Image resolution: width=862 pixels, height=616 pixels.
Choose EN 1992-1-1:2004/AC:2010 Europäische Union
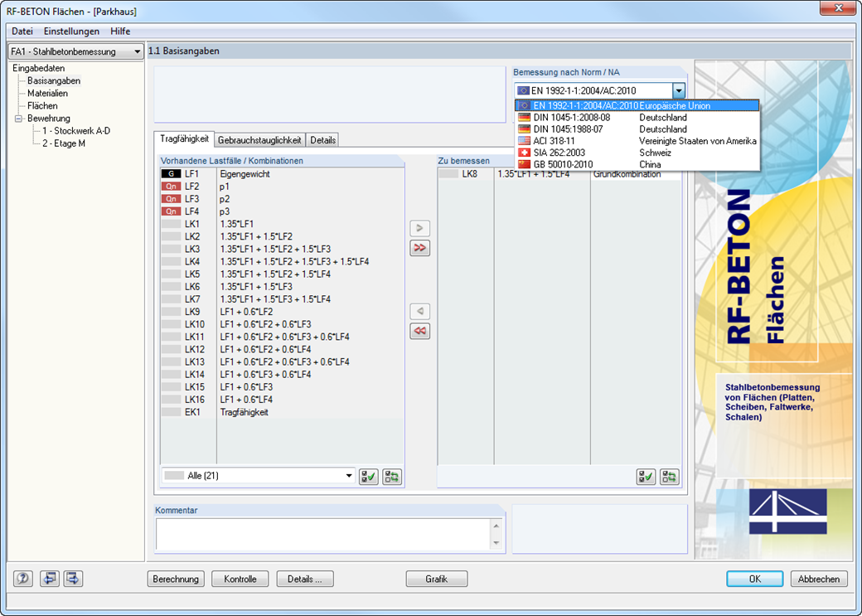637,105
